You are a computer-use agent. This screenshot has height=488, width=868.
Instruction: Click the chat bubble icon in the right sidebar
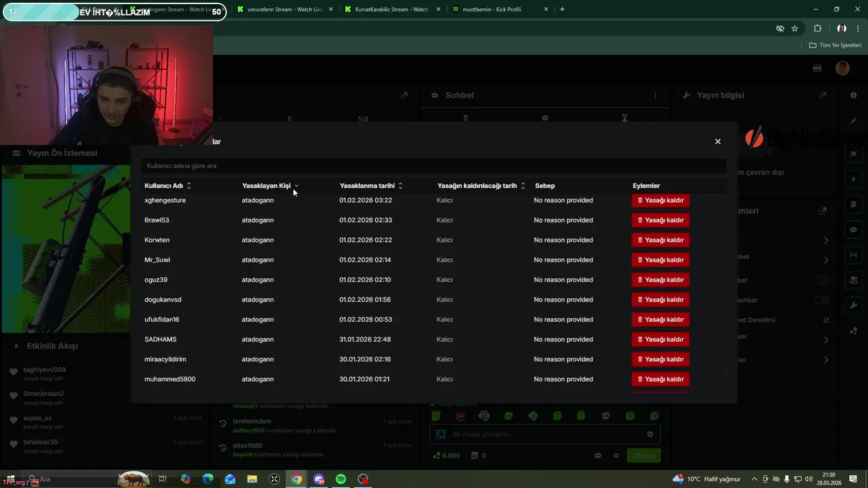click(853, 230)
